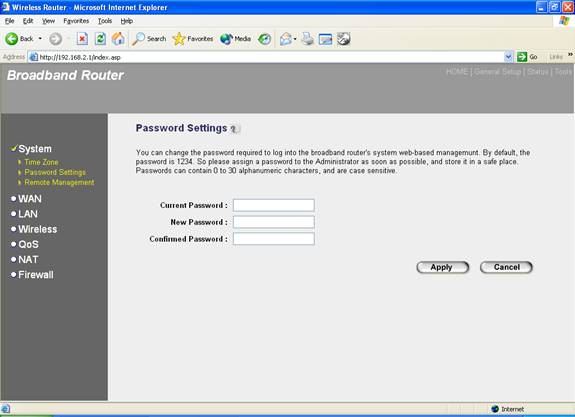Expand the address bar dropdown
The height and width of the screenshot is (417, 575).
(508, 57)
